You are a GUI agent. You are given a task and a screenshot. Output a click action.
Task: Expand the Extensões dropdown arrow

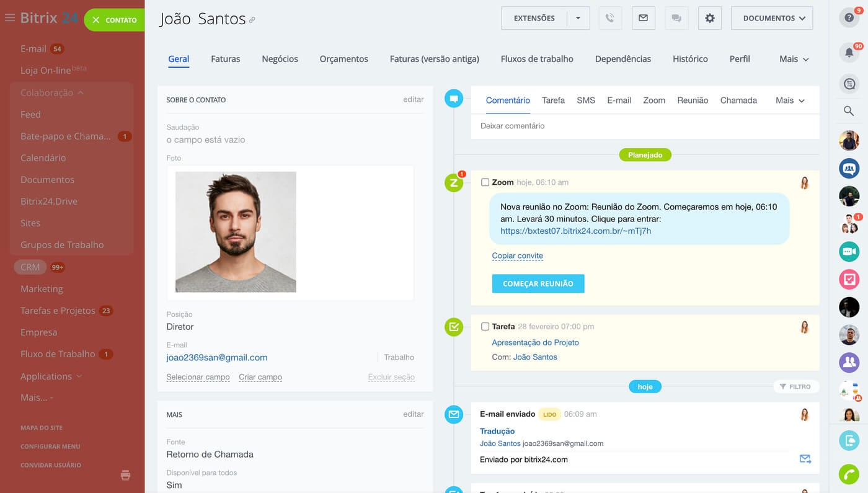(x=578, y=19)
